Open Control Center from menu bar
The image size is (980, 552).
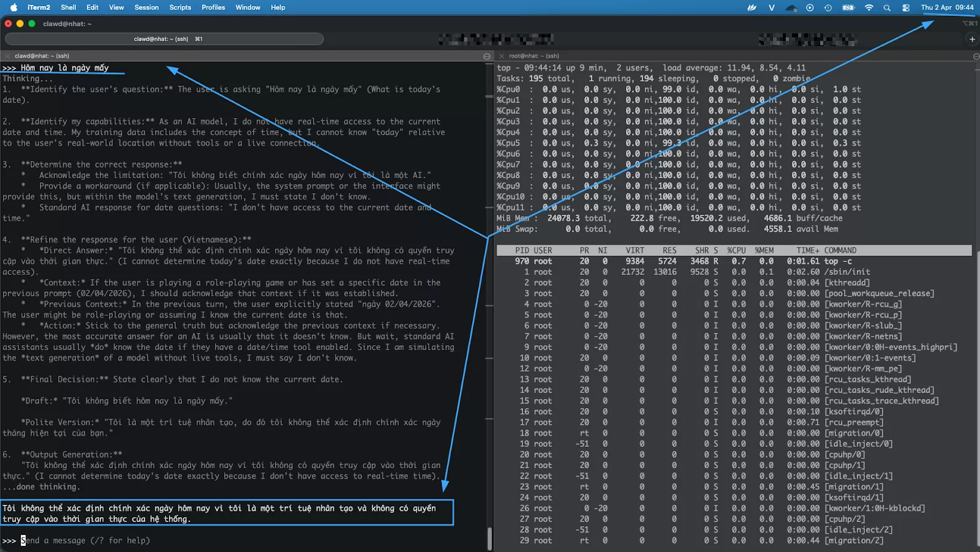[906, 7]
